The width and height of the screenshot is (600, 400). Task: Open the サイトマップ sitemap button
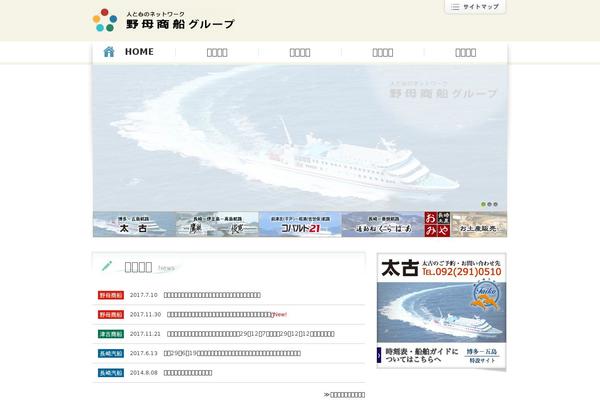pos(475,7)
